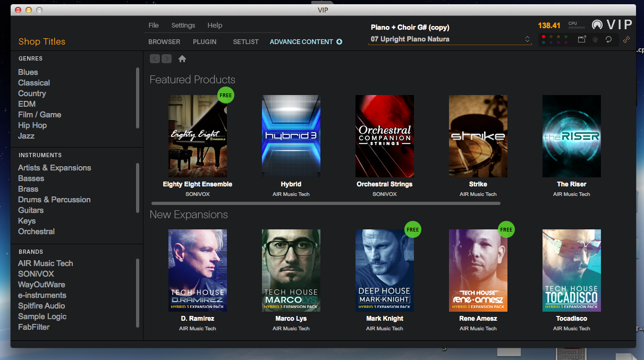Open D. Ramirez Tech House cover

tap(198, 270)
